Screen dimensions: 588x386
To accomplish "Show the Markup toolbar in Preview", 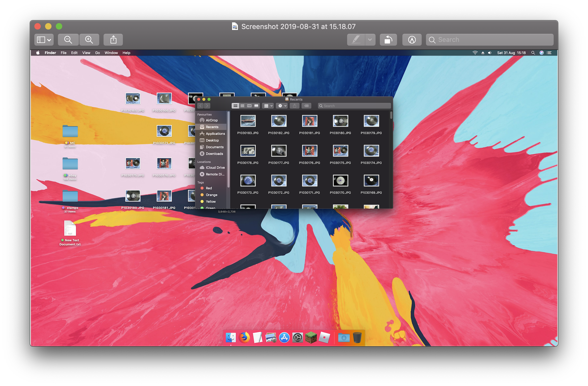I will (x=412, y=40).
